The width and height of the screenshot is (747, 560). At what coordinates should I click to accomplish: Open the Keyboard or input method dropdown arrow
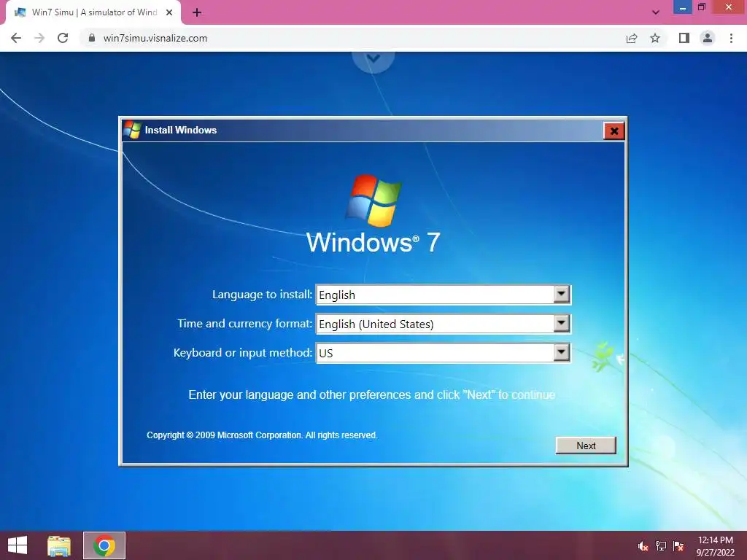[561, 352]
